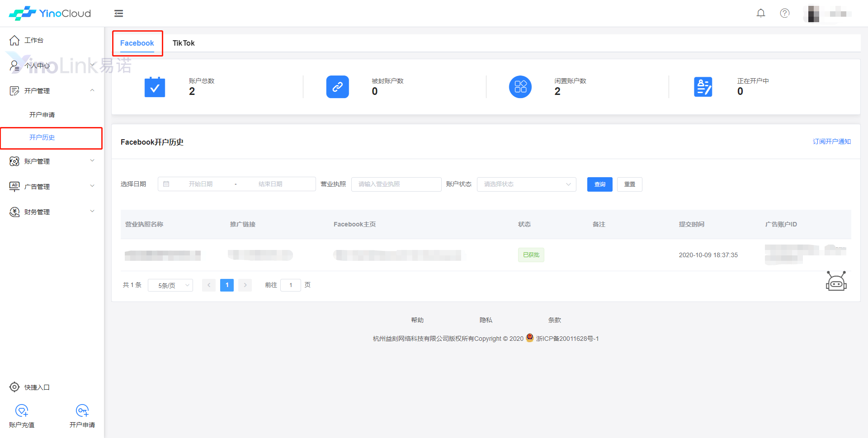Select page 1 in pagination
Image resolution: width=868 pixels, height=438 pixels.
point(227,285)
